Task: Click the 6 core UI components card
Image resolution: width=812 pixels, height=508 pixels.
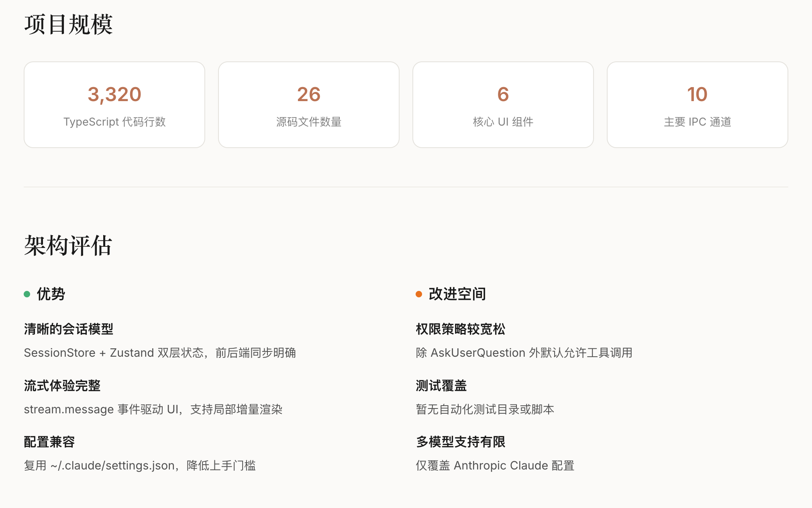Action: [x=503, y=105]
